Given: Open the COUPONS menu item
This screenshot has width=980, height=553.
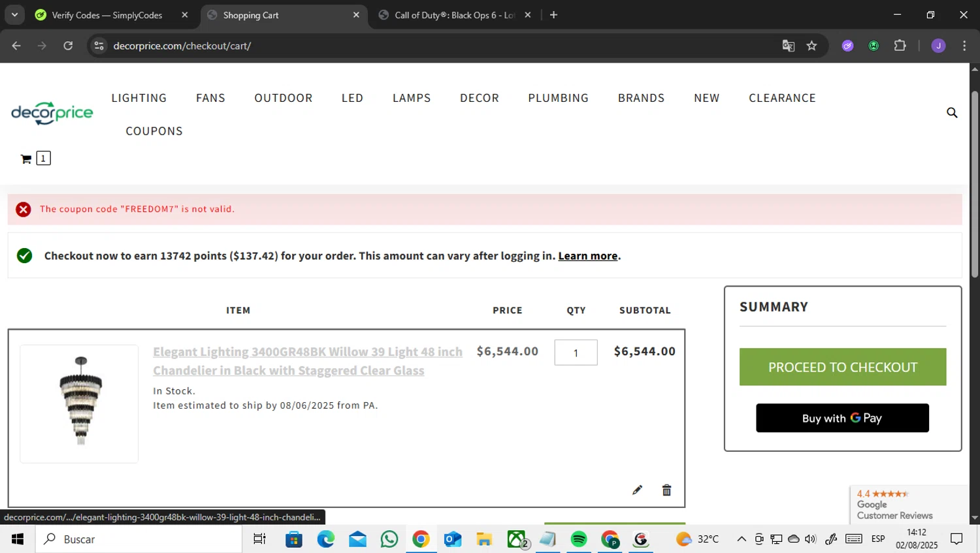Looking at the screenshot, I should [x=154, y=131].
